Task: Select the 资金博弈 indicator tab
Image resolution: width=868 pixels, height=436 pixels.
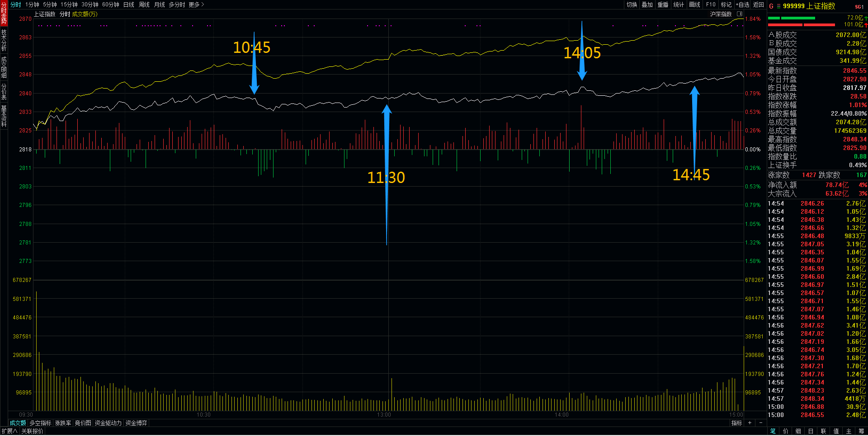Action: click(136, 423)
